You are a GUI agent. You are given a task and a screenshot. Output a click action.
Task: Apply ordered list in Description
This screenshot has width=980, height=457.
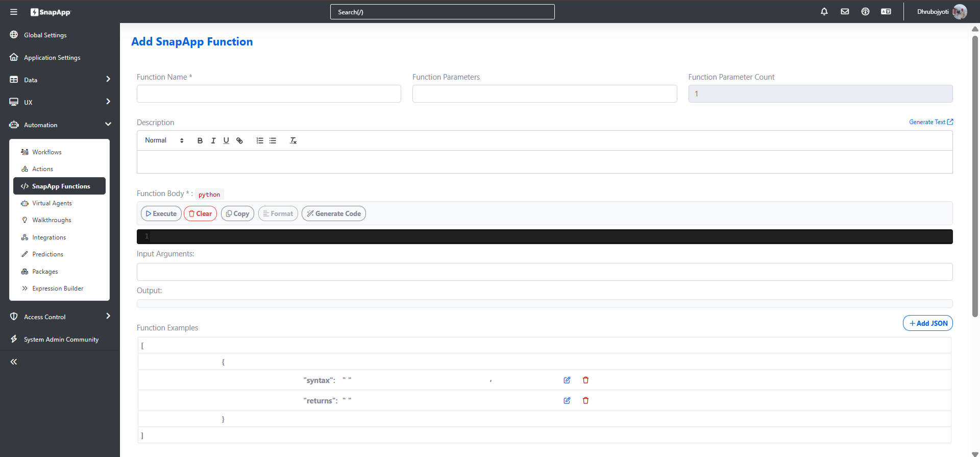(260, 140)
